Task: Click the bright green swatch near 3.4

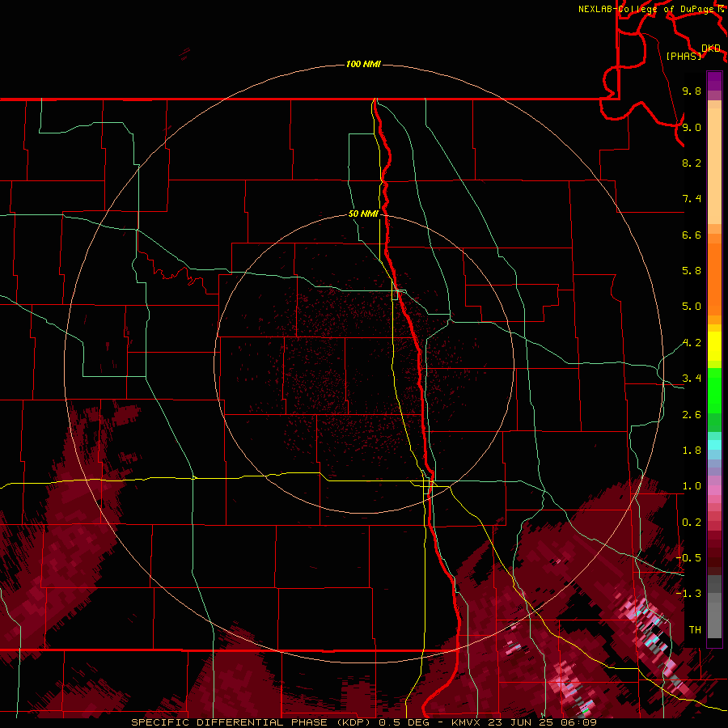Action: 714,390
